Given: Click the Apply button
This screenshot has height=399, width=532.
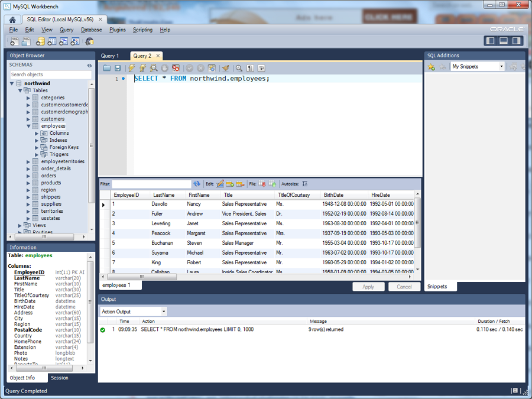Looking at the screenshot, I should click(368, 287).
